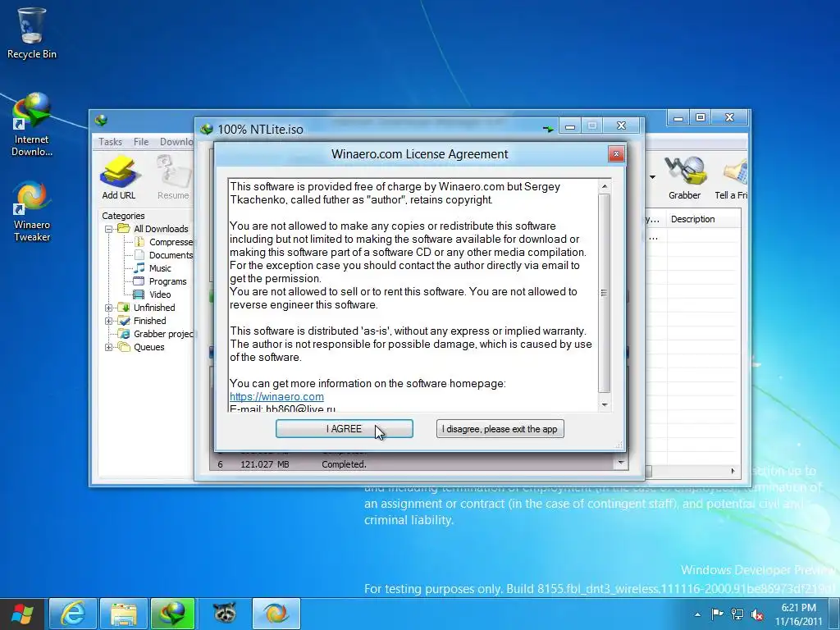Click the Tell a Friend toolbar icon

(x=733, y=177)
